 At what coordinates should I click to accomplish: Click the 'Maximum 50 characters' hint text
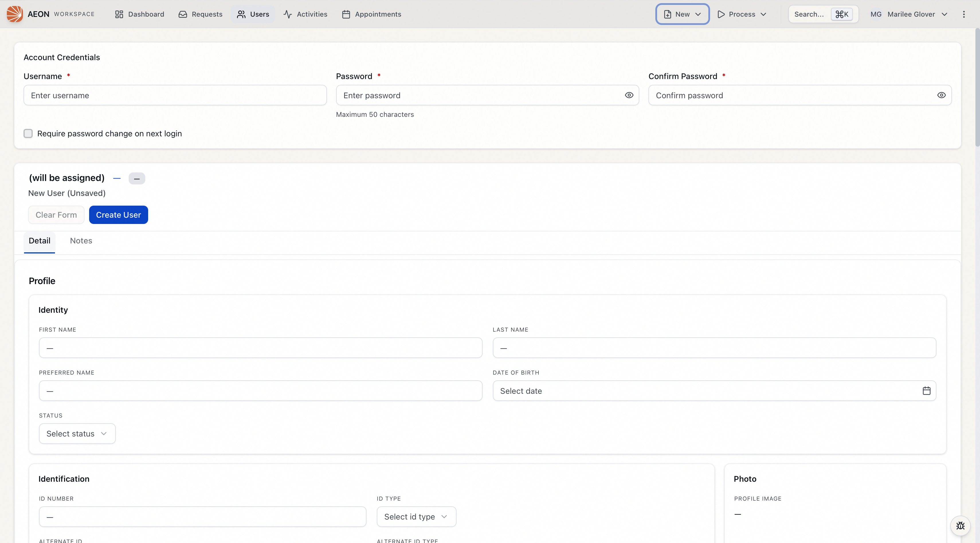375,115
